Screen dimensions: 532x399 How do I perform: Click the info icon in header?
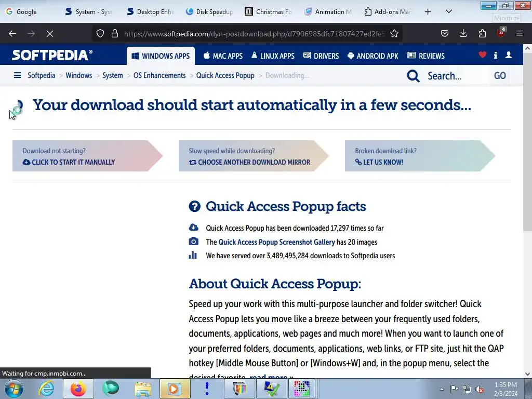(496, 55)
